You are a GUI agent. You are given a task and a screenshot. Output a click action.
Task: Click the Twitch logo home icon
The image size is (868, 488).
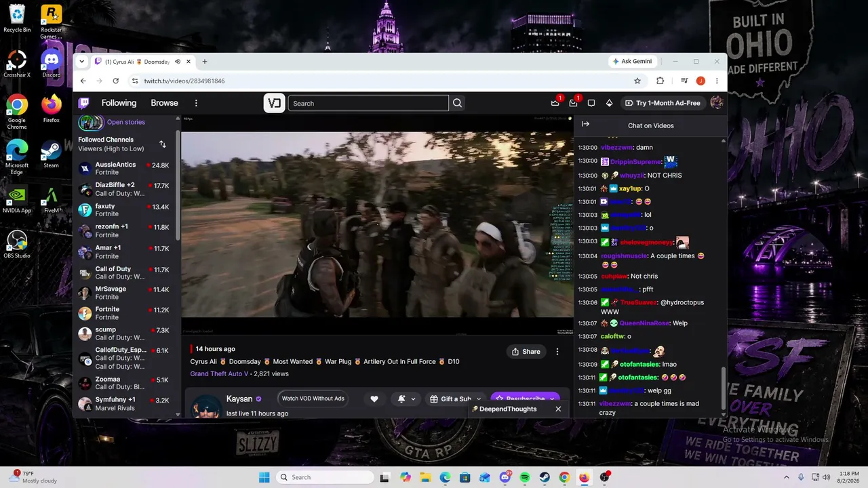point(84,103)
